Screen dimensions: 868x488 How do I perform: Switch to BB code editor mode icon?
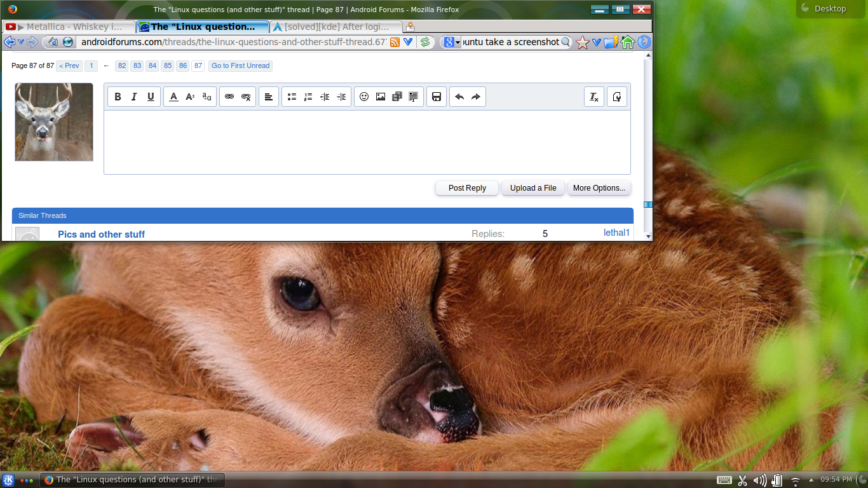pos(617,97)
